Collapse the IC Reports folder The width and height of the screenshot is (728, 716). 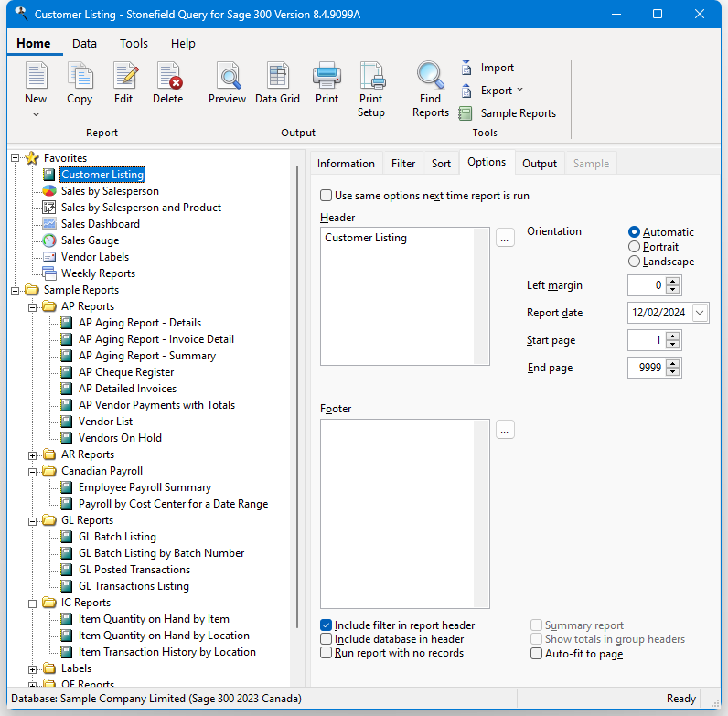(x=33, y=604)
